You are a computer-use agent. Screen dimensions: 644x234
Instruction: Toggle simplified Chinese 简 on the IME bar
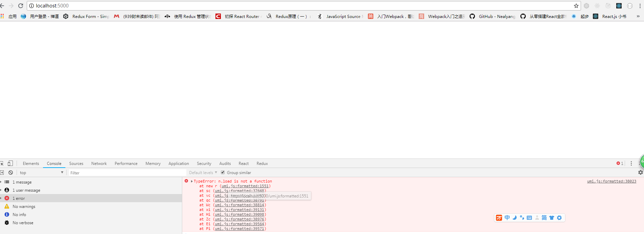click(544, 218)
